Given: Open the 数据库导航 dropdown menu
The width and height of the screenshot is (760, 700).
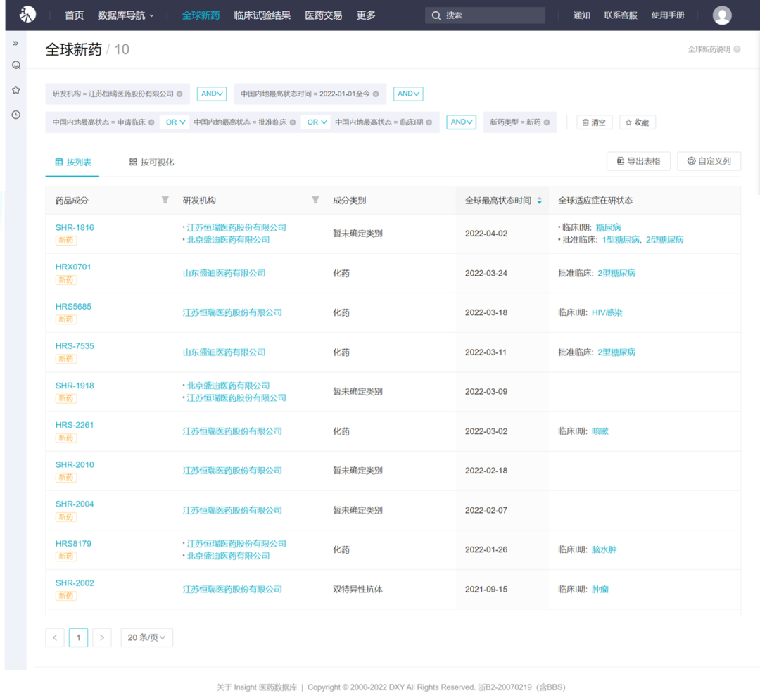Looking at the screenshot, I should click(125, 15).
